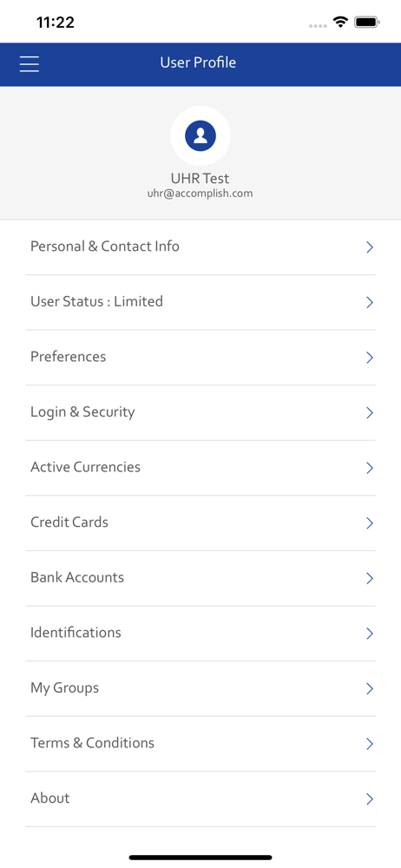Viewport: 401px width, 868px height.
Task: Click arrow icon next to Bank Accounts
Action: [370, 578]
